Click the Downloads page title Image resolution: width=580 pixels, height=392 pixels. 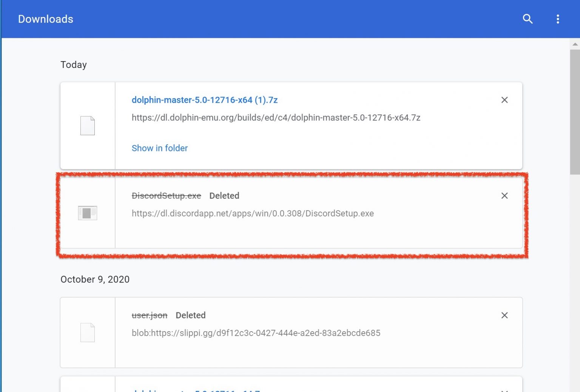pos(46,19)
